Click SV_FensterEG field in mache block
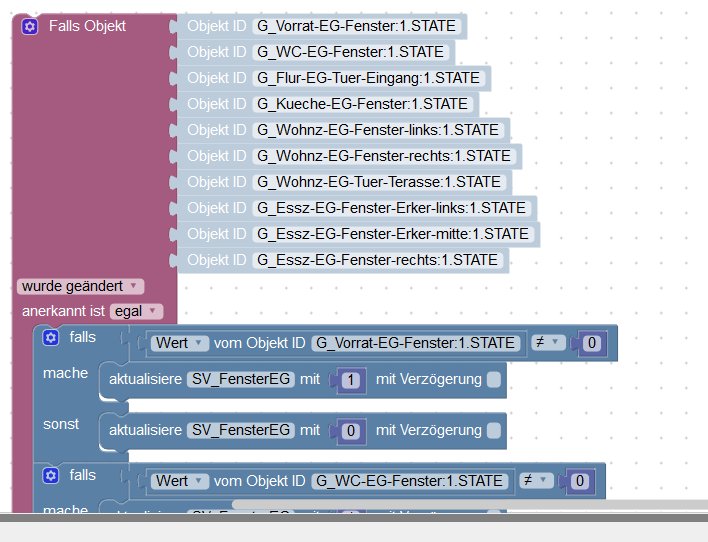 click(241, 379)
